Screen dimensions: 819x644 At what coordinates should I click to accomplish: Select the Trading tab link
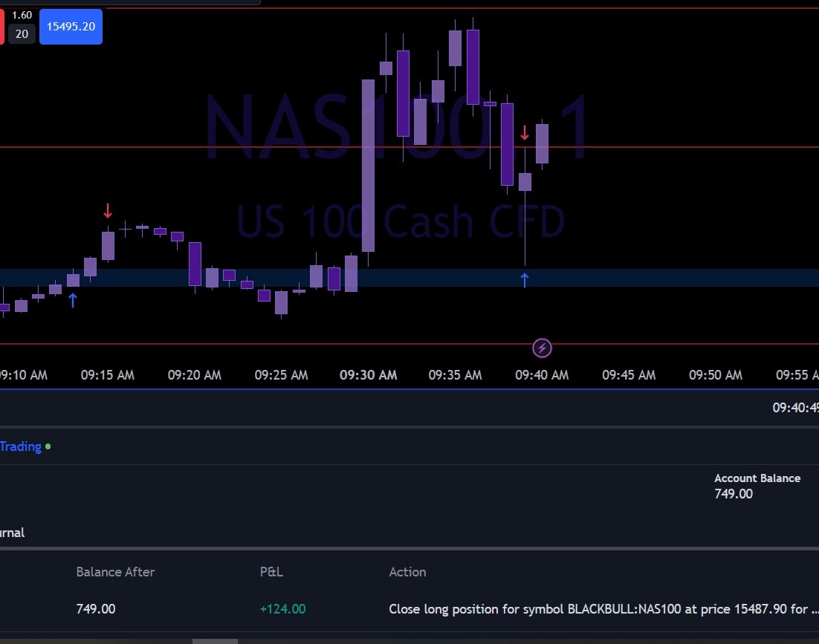[20, 446]
